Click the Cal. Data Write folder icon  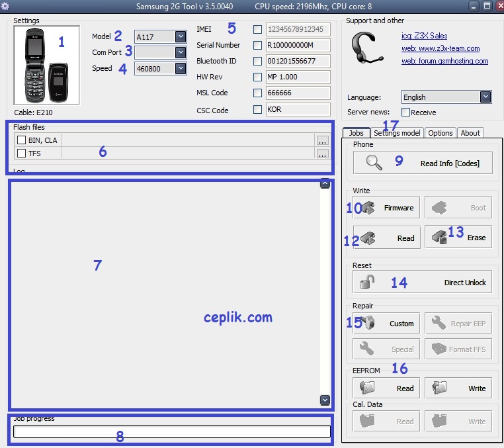pyautogui.click(x=439, y=421)
